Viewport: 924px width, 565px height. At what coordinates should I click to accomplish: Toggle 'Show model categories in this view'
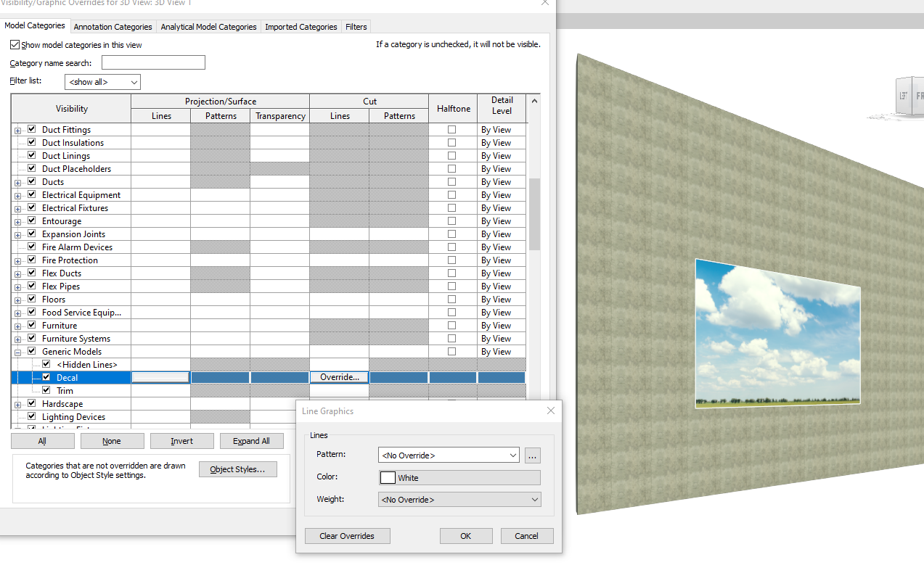point(15,44)
